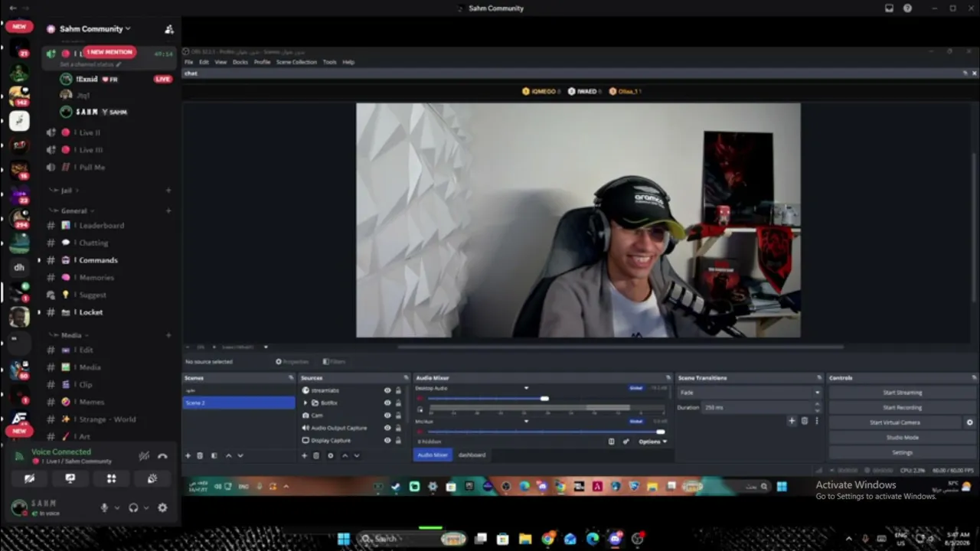
Task: Switch Audio Mixer layout icon
Action: pos(611,442)
